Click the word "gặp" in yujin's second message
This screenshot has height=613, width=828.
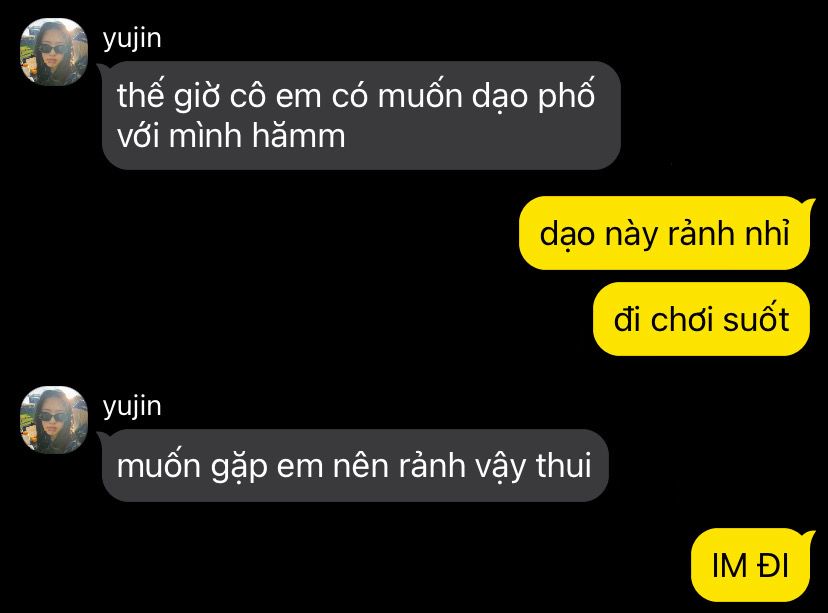[x=239, y=467]
